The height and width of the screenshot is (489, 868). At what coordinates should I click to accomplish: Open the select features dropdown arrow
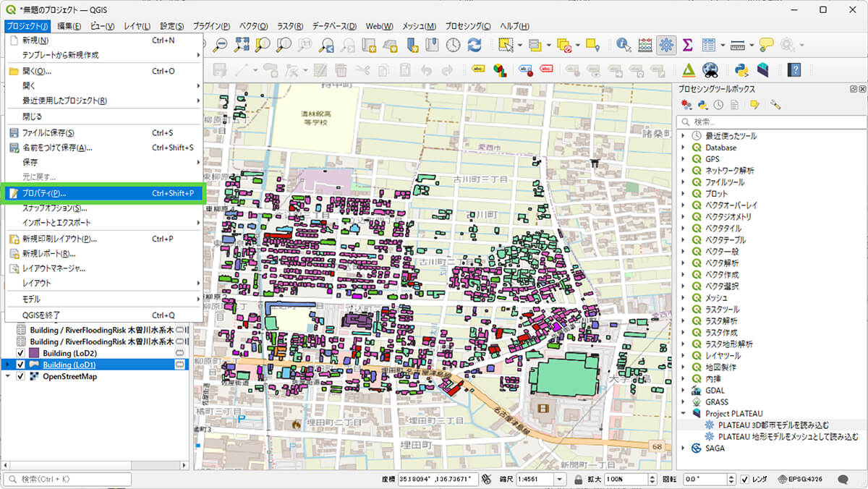[x=519, y=45]
